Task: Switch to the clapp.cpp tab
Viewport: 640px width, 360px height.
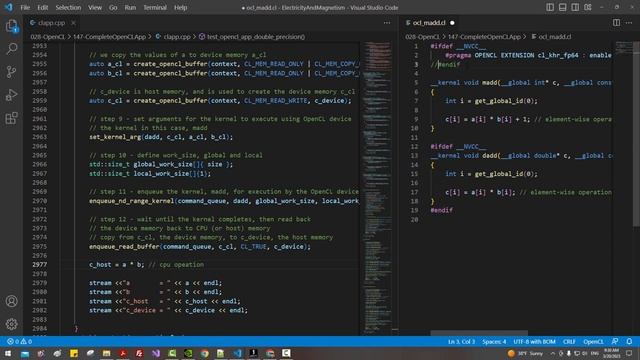Action: point(51,23)
